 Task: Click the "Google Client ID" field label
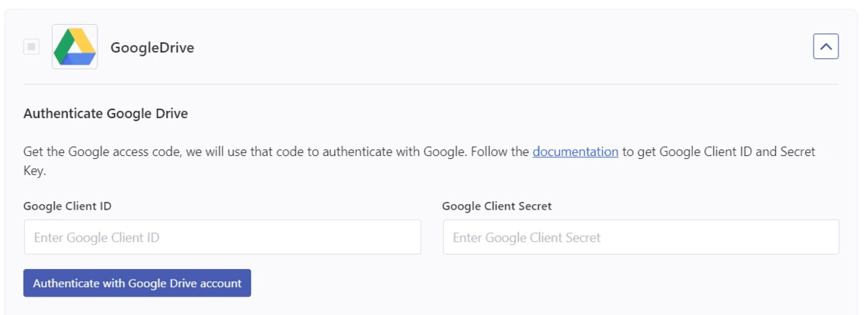pyautogui.click(x=67, y=206)
